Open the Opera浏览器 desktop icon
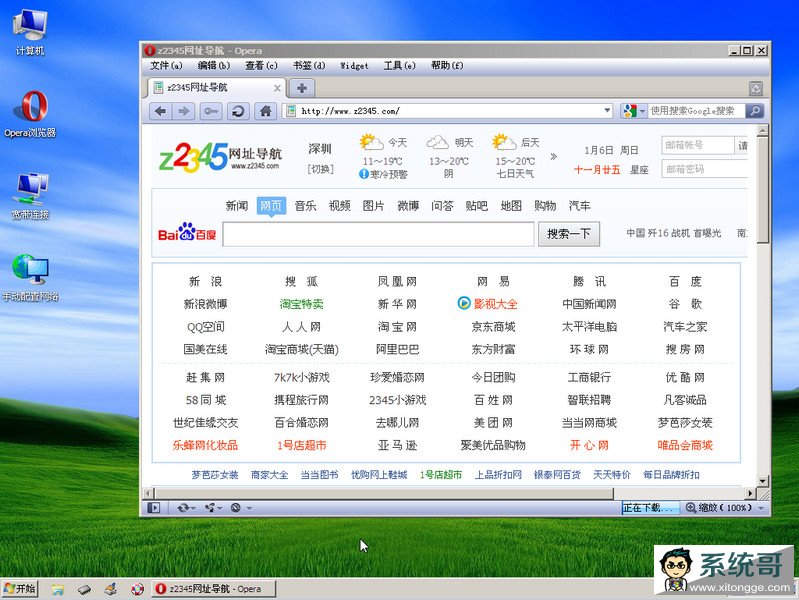The image size is (799, 600). [31, 114]
